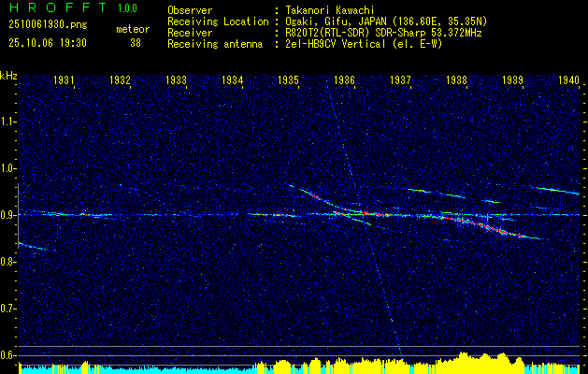Click the 0.7 kHz frequency label
This screenshot has width=588, height=374.
[x=8, y=309]
